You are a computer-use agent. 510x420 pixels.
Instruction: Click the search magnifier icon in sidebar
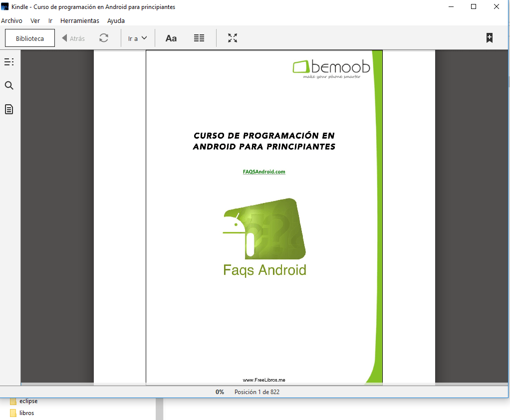click(x=9, y=86)
